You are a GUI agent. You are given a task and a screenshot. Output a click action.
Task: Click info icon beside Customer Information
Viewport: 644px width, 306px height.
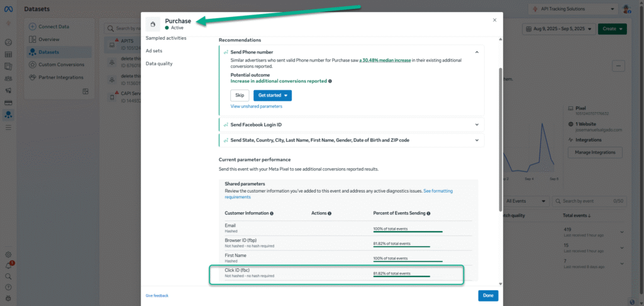(x=272, y=213)
